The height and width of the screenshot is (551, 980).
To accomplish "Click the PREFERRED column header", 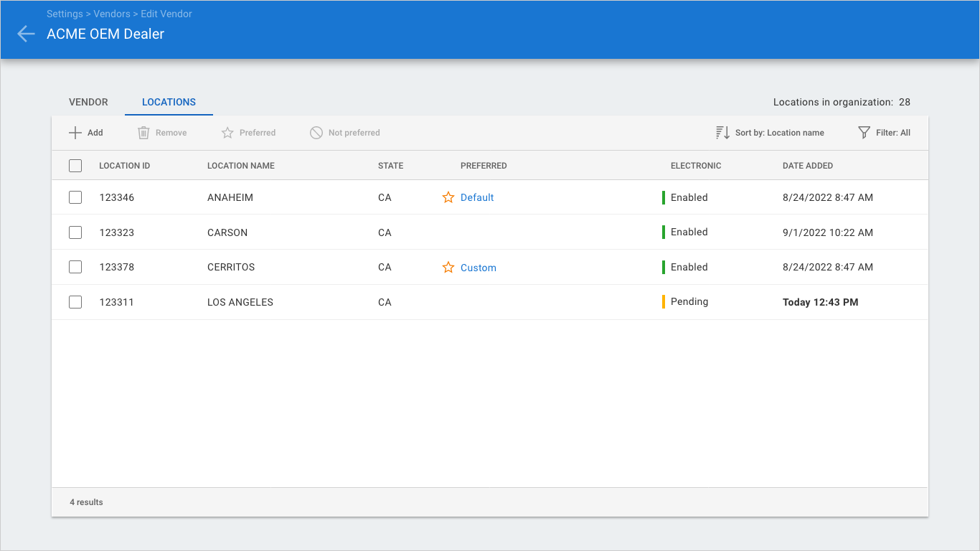I will [x=484, y=166].
